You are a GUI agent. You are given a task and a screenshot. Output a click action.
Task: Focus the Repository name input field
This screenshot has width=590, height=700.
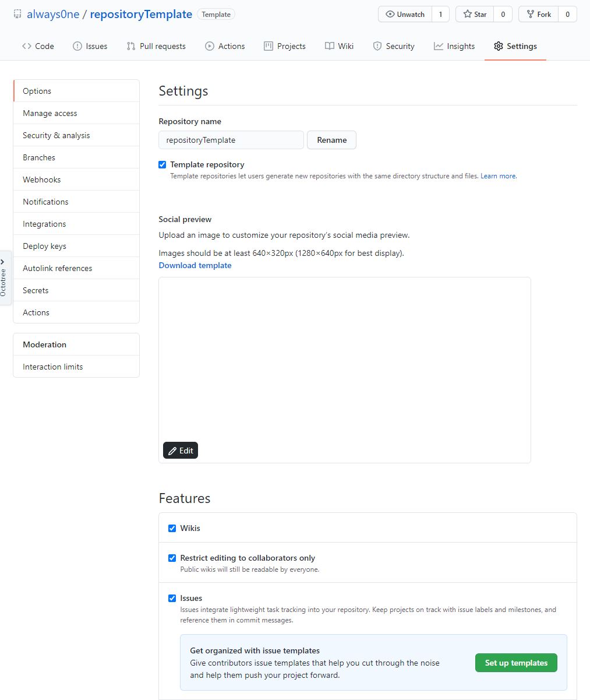coord(231,140)
